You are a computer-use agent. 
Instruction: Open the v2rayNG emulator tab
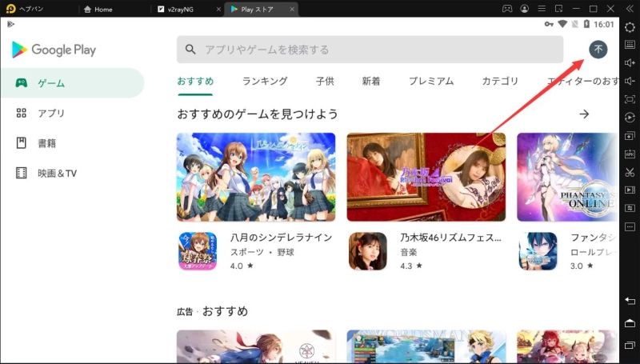pos(182,10)
